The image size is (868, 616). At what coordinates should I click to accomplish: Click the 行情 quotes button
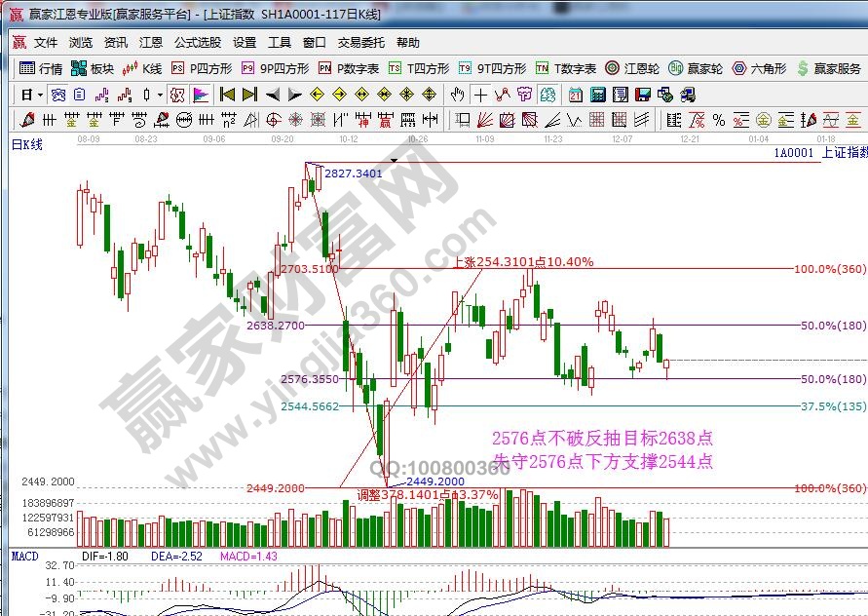pyautogui.click(x=41, y=68)
